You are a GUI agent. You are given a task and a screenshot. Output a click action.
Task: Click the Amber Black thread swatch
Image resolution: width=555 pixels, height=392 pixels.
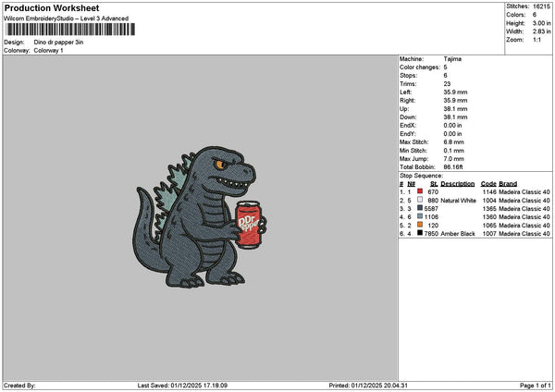pos(420,233)
